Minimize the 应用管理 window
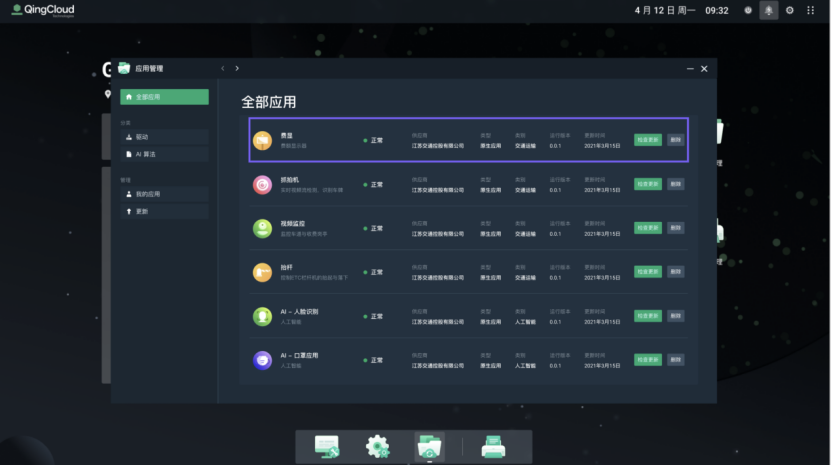Image resolution: width=831 pixels, height=465 pixels. (690, 69)
